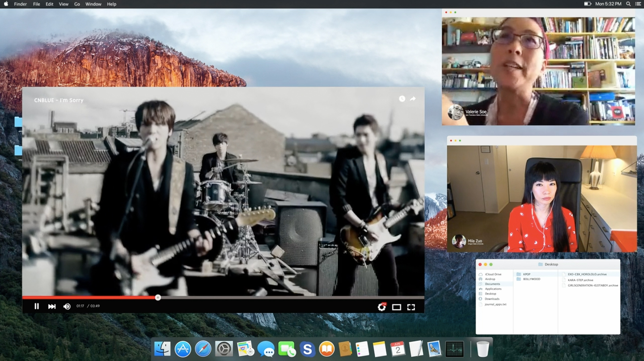Open the Help menu
644x361 pixels.
pyautogui.click(x=112, y=4)
